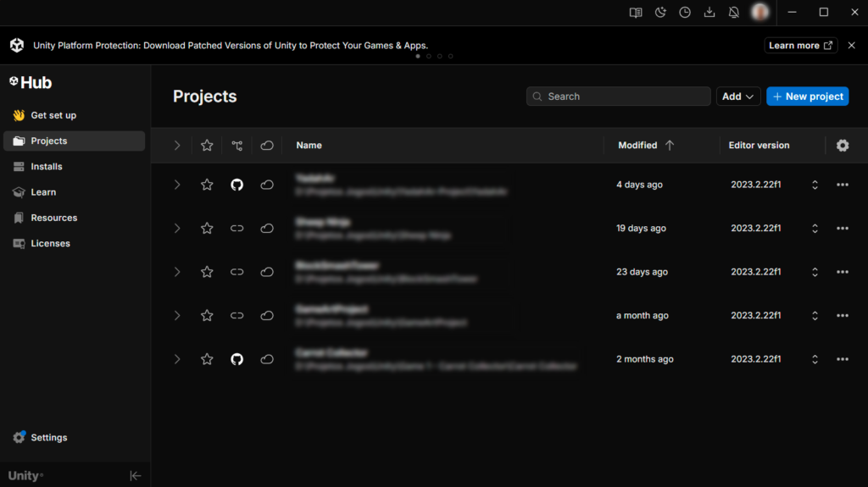Screen dimensions: 868x487
Task: Expand the project modified a month ago
Action: (177, 315)
